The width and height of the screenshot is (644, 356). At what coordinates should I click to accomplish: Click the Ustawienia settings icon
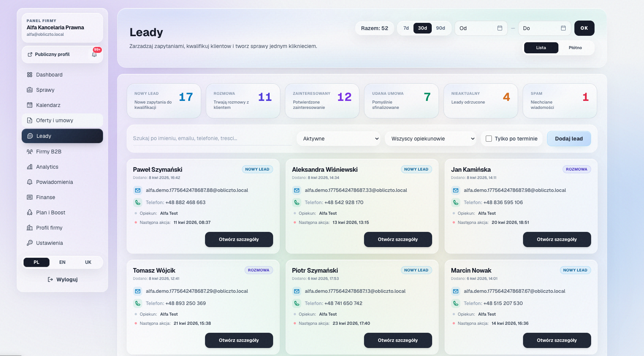(x=30, y=243)
